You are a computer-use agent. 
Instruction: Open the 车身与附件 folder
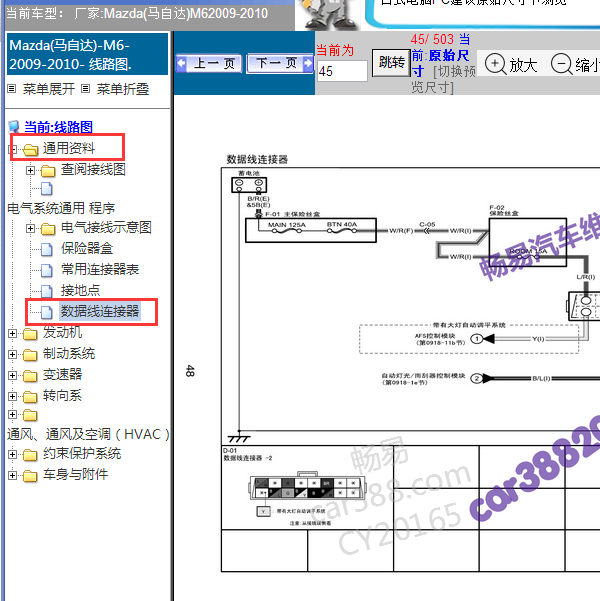[x=75, y=475]
